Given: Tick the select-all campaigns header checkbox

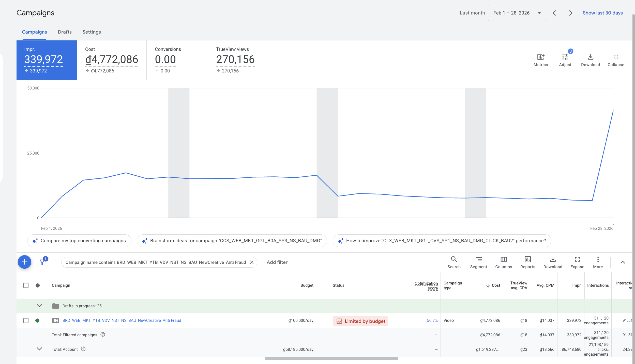Looking at the screenshot, I should pyautogui.click(x=26, y=285).
